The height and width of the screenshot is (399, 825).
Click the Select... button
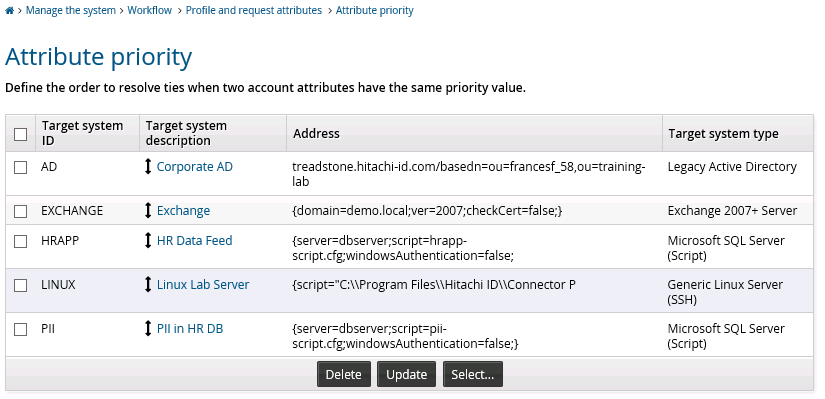coord(472,374)
